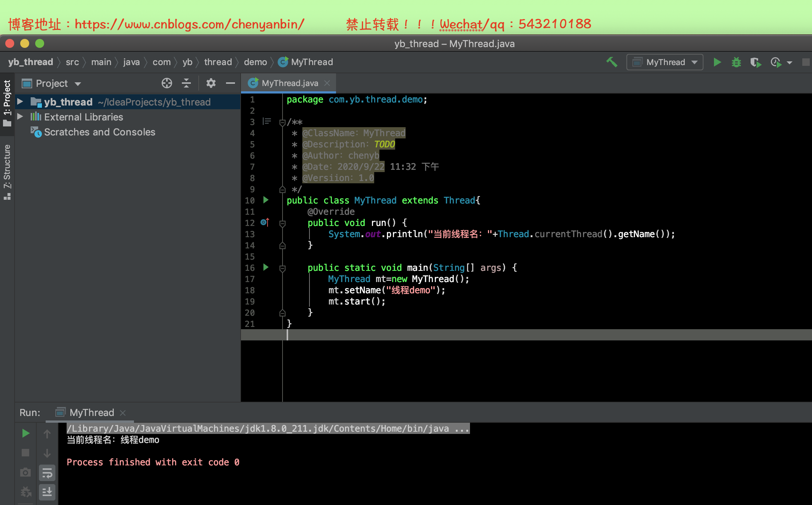
Task: Hide the Project panel with the minus icon
Action: (231, 83)
